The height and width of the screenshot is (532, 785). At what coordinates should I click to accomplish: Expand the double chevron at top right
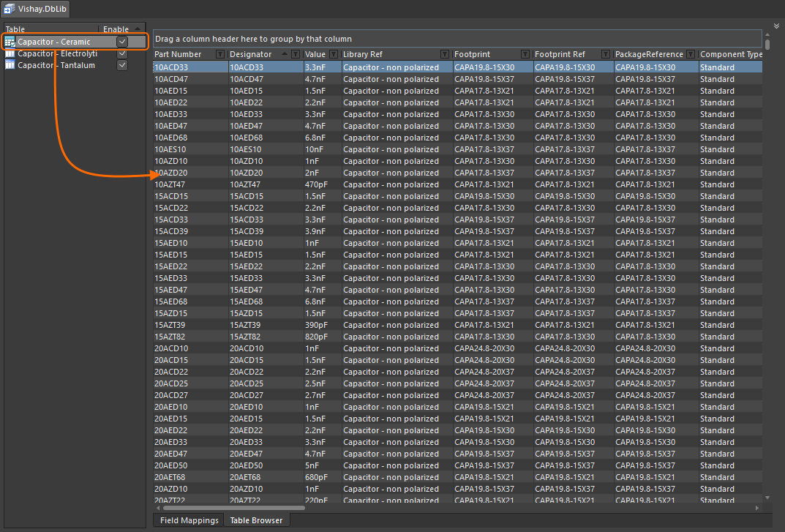tap(776, 26)
